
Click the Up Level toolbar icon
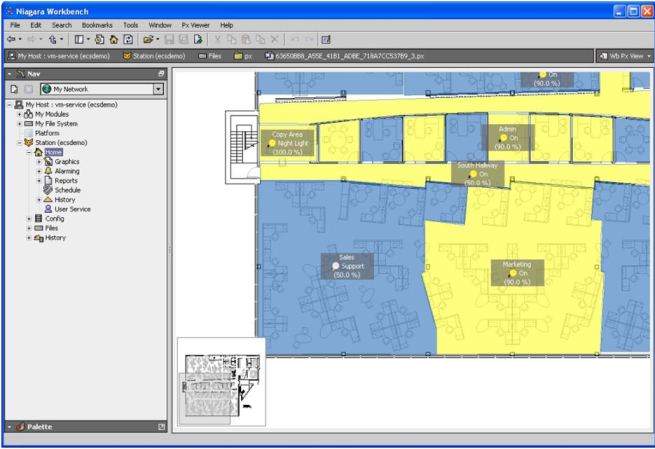coord(53,40)
